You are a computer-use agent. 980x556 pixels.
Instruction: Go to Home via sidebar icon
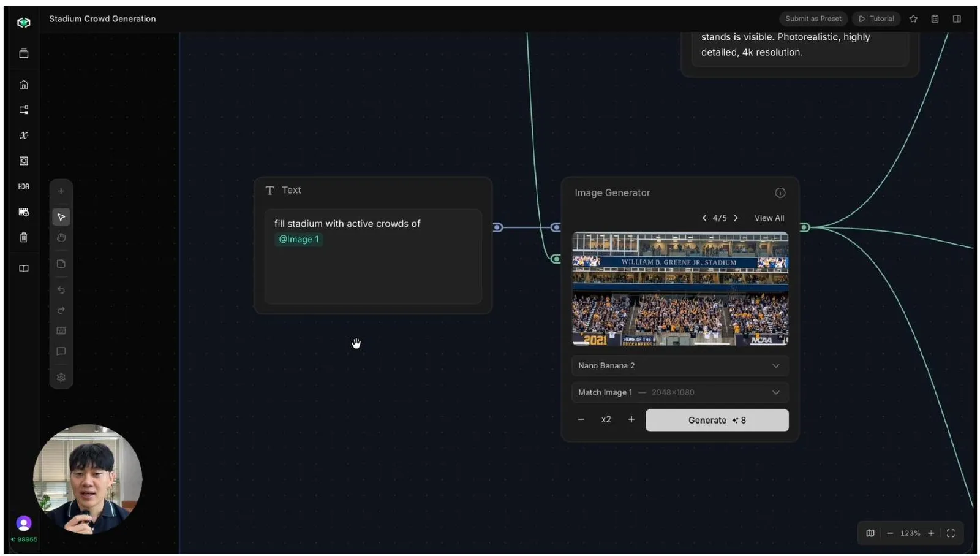[24, 85]
